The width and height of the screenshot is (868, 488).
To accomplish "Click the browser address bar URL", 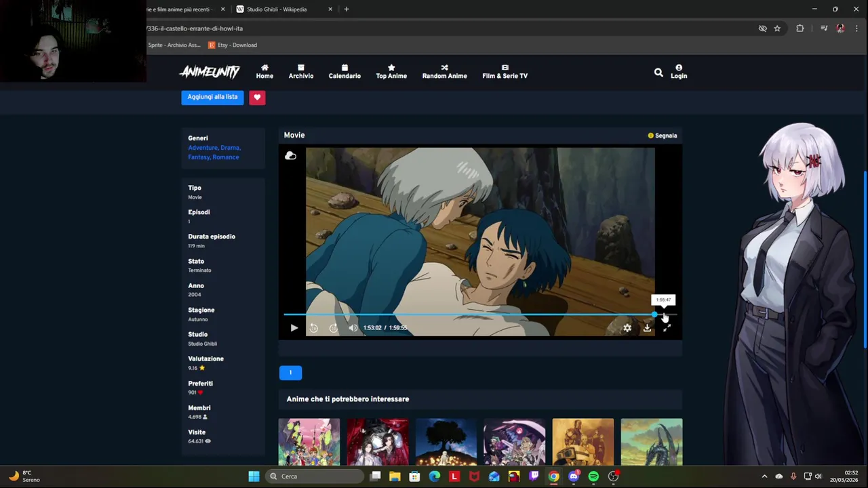I will pyautogui.click(x=195, y=28).
